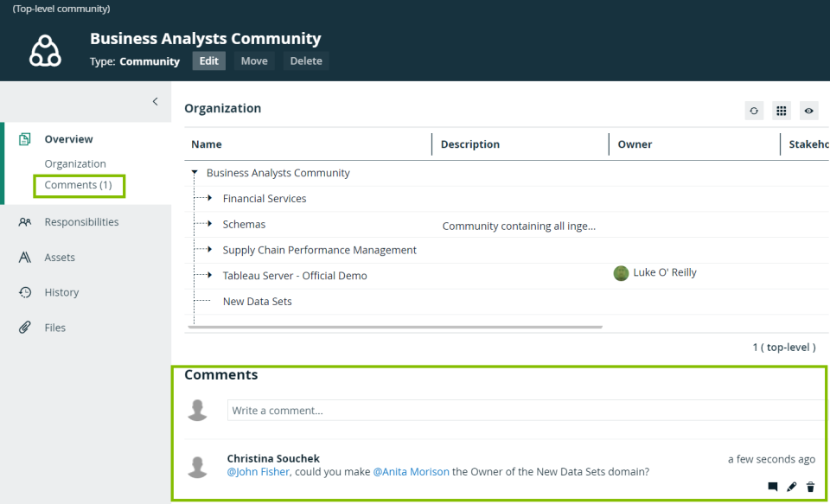Screen dimensions: 830x504
Task: Expand the Schemas community row
Action: coord(210,224)
